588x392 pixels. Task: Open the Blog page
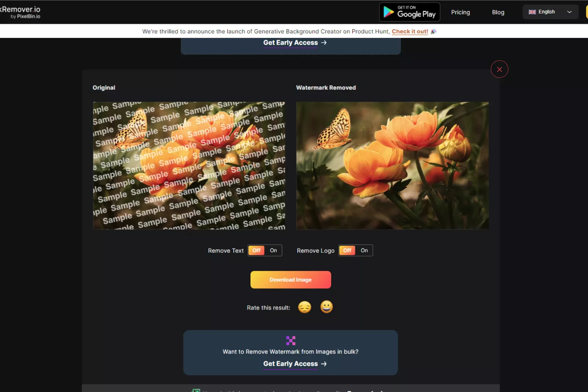click(x=498, y=12)
